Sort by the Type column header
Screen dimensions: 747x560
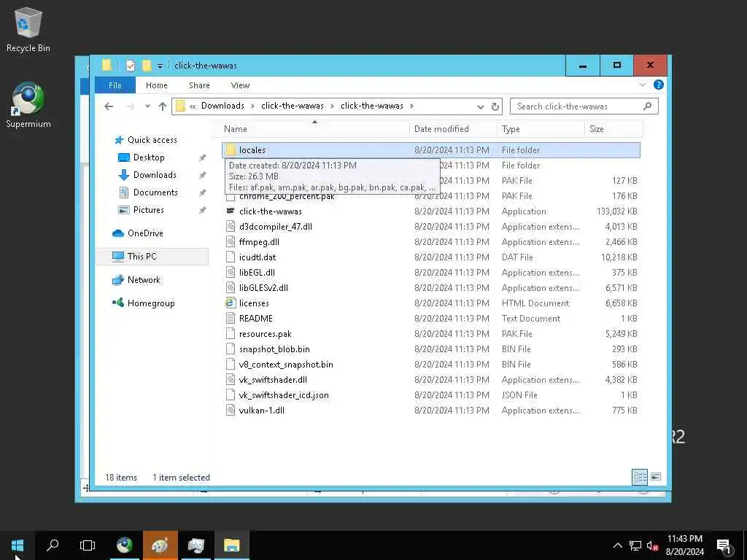(541, 129)
